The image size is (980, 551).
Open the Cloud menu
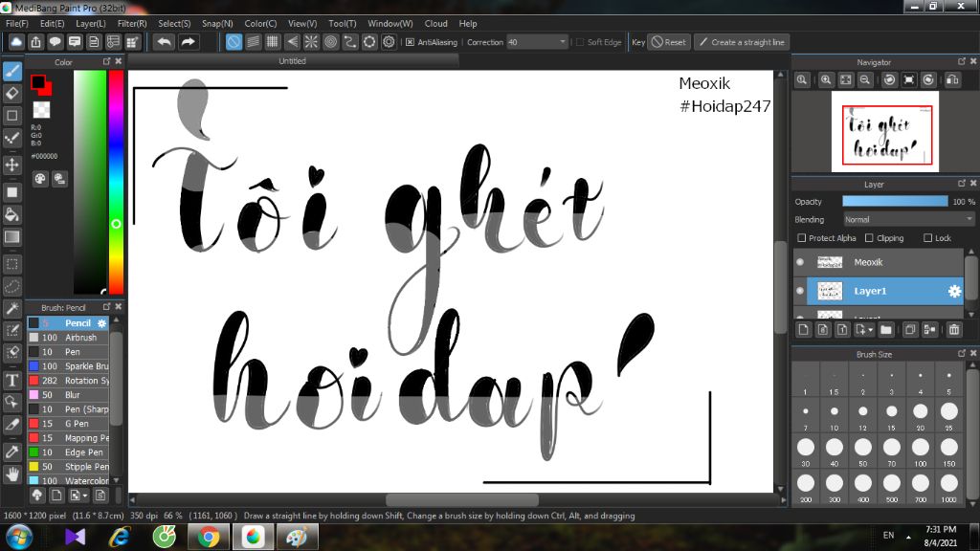click(x=435, y=23)
